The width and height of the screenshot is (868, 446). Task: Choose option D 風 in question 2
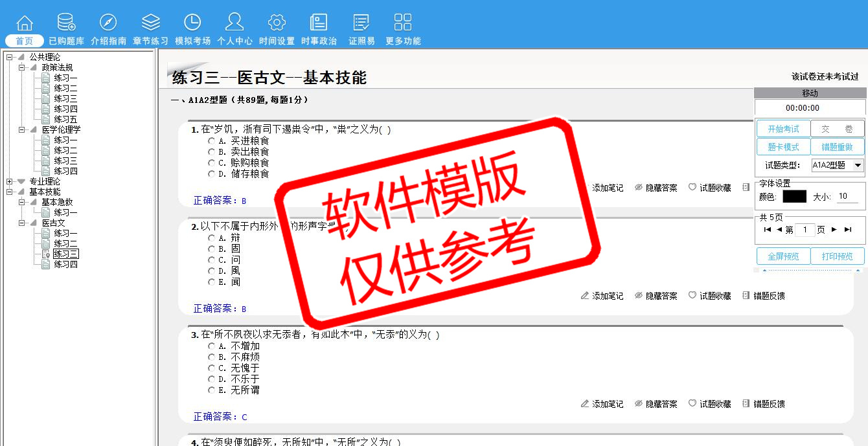click(212, 271)
